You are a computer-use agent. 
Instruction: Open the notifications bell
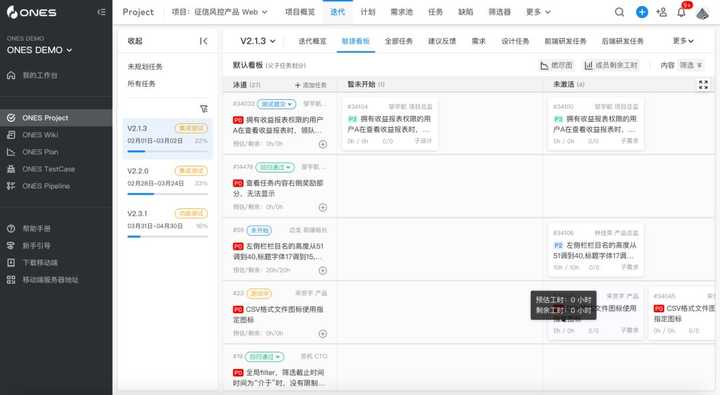681,12
